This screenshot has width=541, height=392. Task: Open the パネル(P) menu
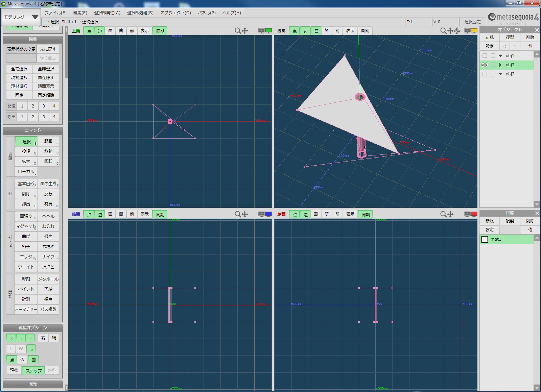point(207,13)
